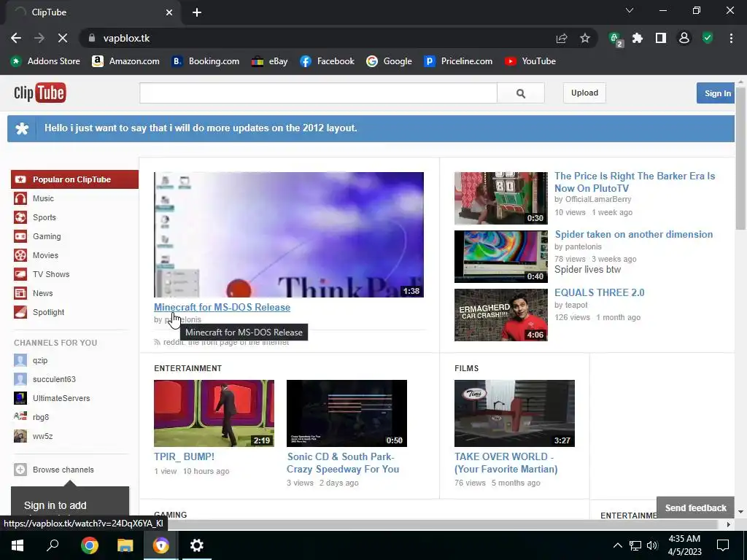Open Settings gear in the taskbar

coord(197,545)
